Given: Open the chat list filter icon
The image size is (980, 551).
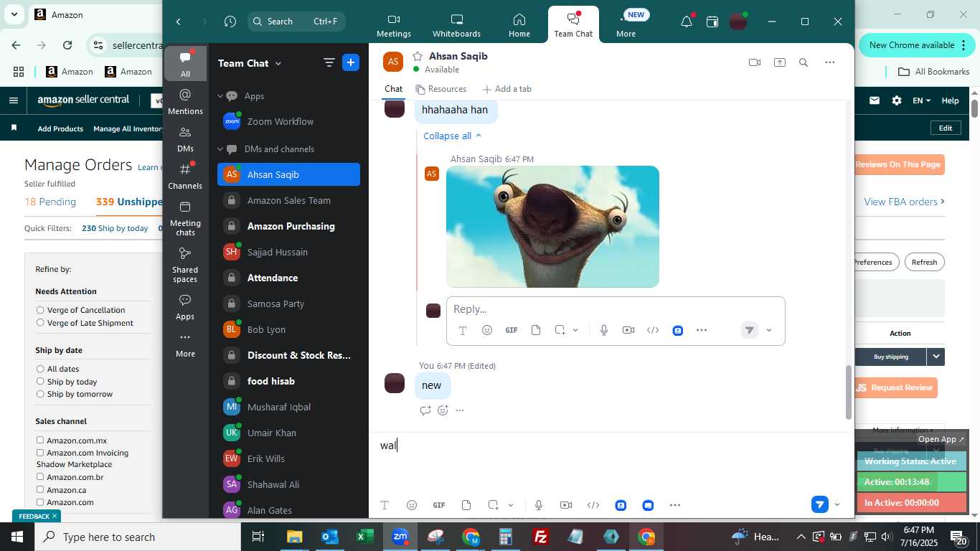Looking at the screenshot, I should [329, 62].
